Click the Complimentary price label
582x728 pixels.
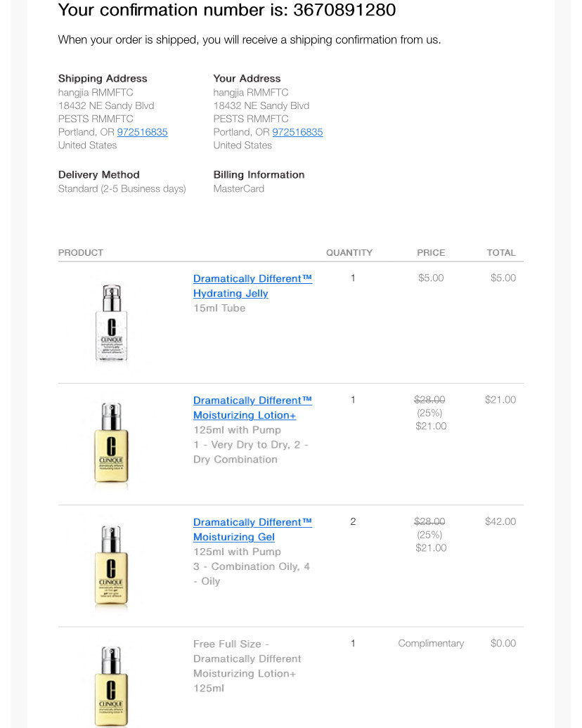[x=431, y=644]
